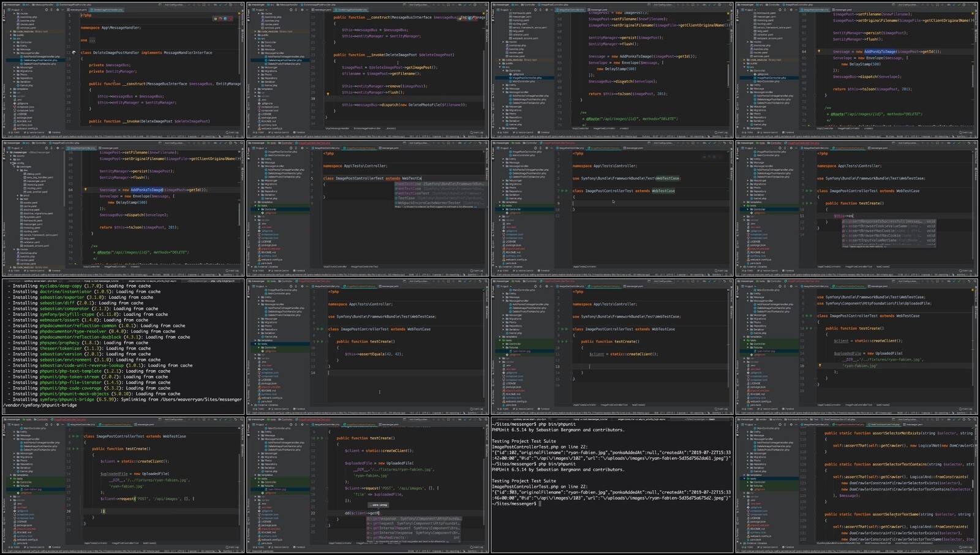
Task: Click the 'private $messageBus;' property line
Action: click(110, 65)
